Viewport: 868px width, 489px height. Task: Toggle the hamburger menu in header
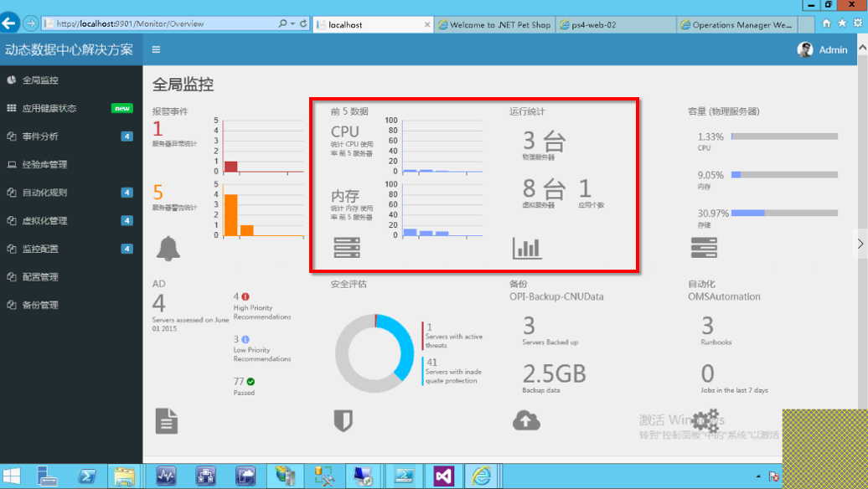tap(156, 50)
